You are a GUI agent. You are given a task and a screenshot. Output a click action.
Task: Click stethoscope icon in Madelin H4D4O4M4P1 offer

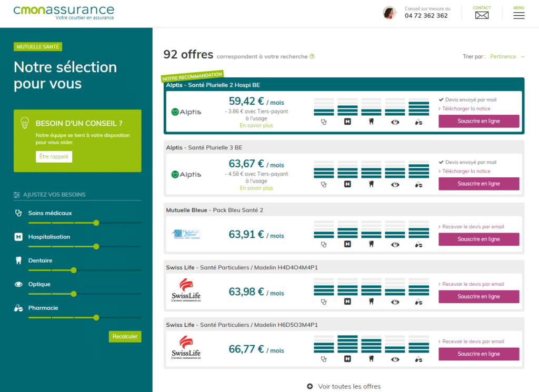324,301
